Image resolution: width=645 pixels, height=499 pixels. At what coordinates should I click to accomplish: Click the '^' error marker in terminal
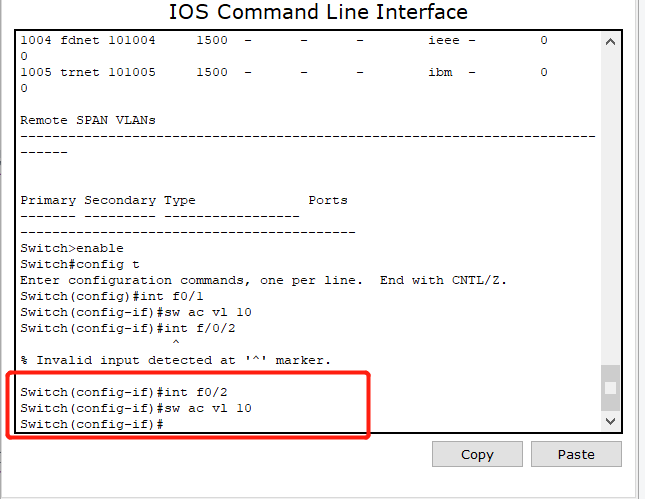pos(177,344)
